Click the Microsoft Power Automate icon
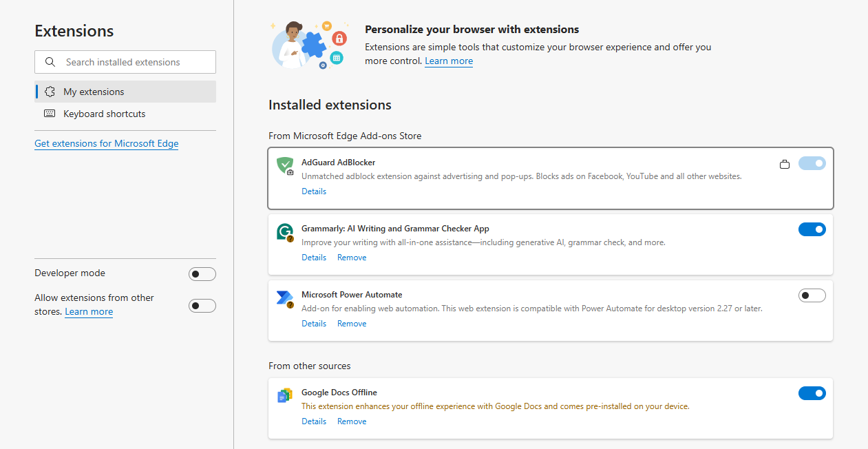868x449 pixels. click(x=284, y=298)
